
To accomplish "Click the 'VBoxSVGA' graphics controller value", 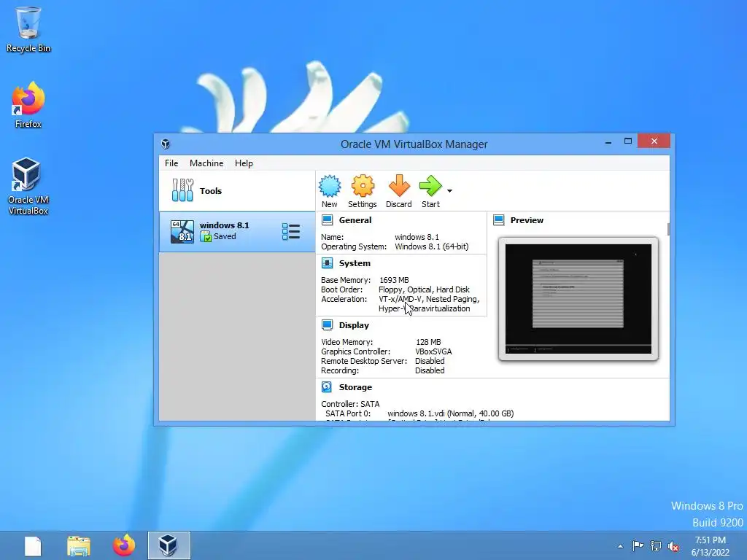I will pyautogui.click(x=433, y=351).
